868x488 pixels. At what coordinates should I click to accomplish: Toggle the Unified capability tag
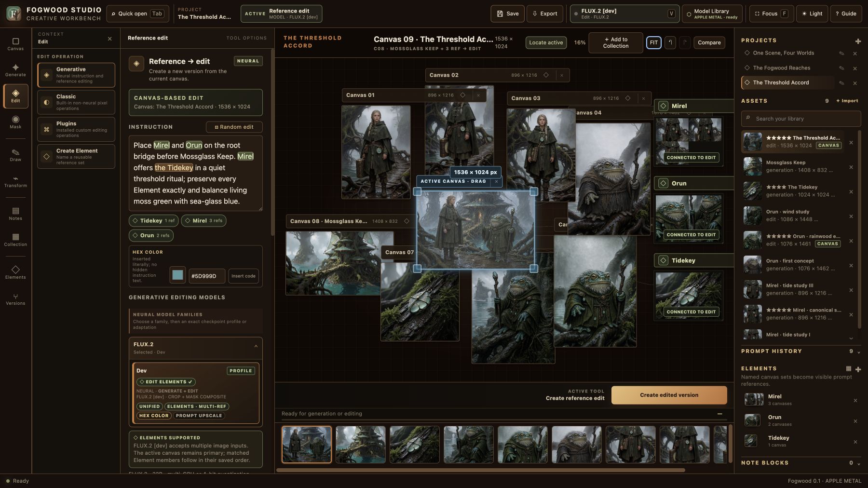tap(149, 407)
